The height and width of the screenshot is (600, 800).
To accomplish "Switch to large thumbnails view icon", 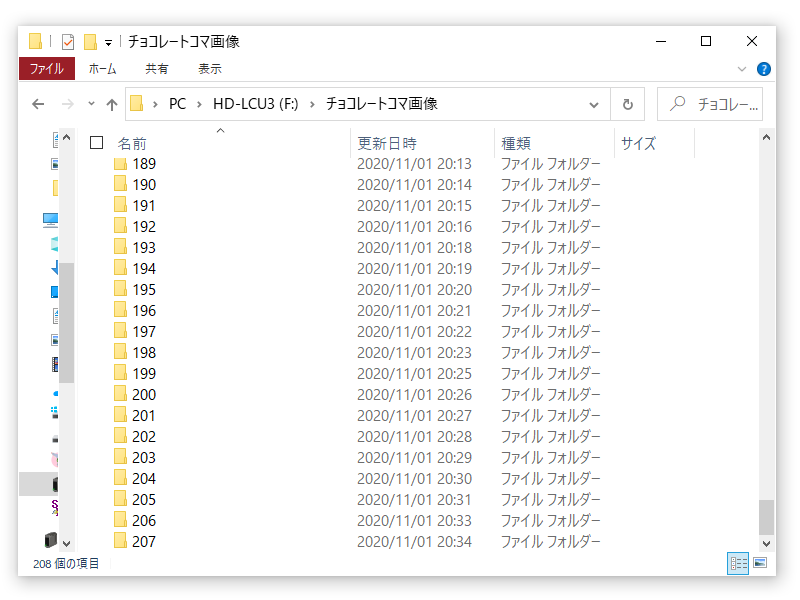I will (760, 563).
